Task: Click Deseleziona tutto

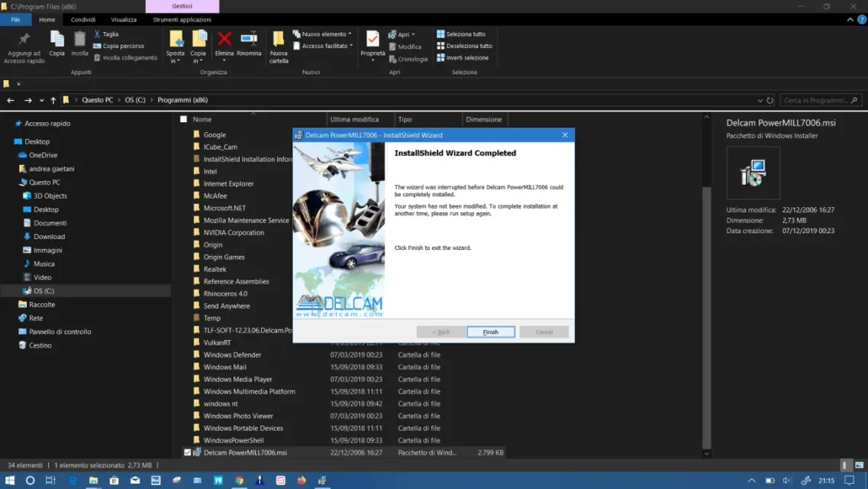Action: click(x=464, y=46)
